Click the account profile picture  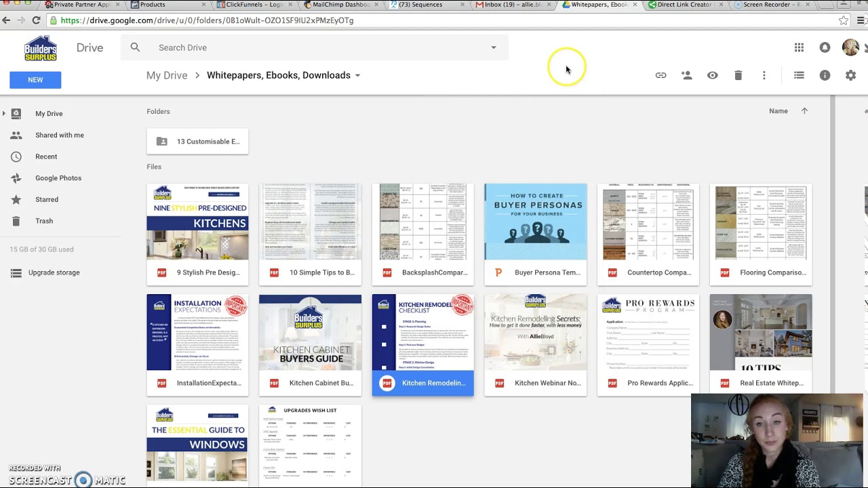pos(850,47)
